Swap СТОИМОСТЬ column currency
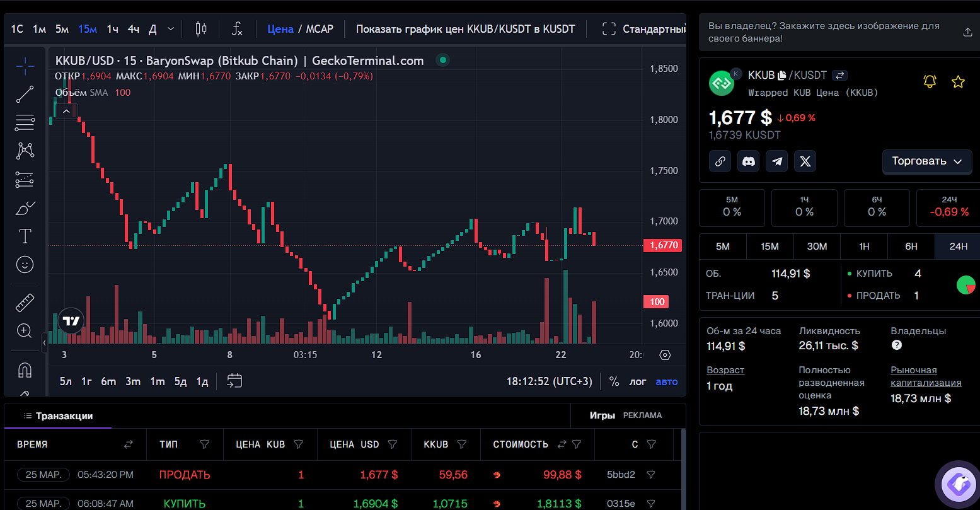Image resolution: width=980 pixels, height=510 pixels. [x=562, y=444]
